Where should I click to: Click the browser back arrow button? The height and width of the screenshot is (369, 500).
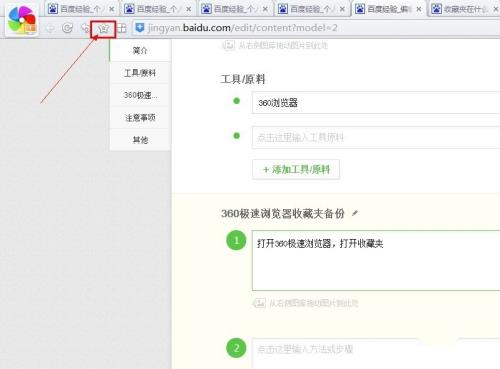pyautogui.click(x=50, y=29)
